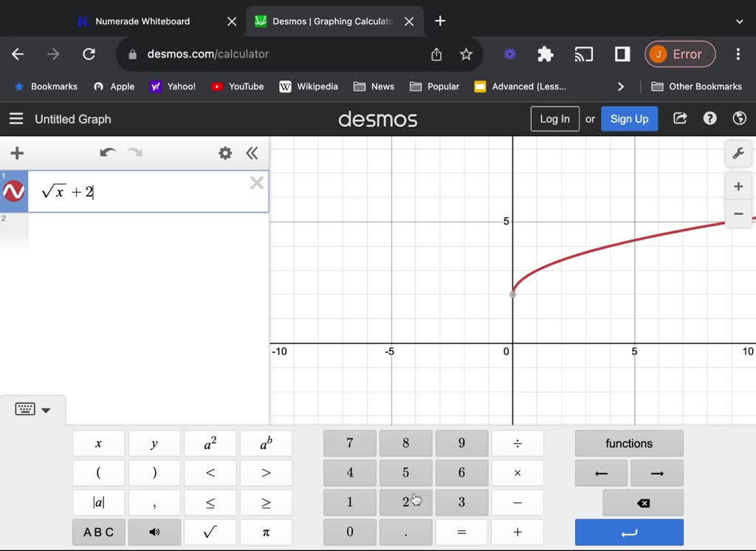Add a new expression with plus icon
This screenshot has height=551, width=756.
pos(16,153)
